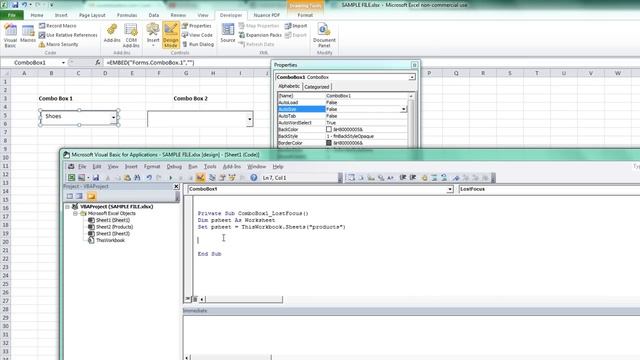640x360 pixels.
Task: Open COM Add-Ins dialog
Action: click(x=131, y=36)
